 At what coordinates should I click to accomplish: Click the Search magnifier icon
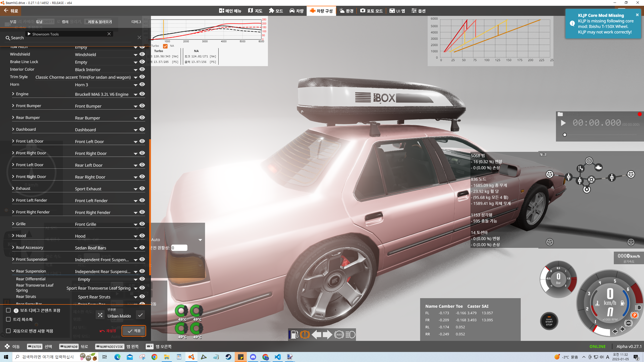(8, 38)
